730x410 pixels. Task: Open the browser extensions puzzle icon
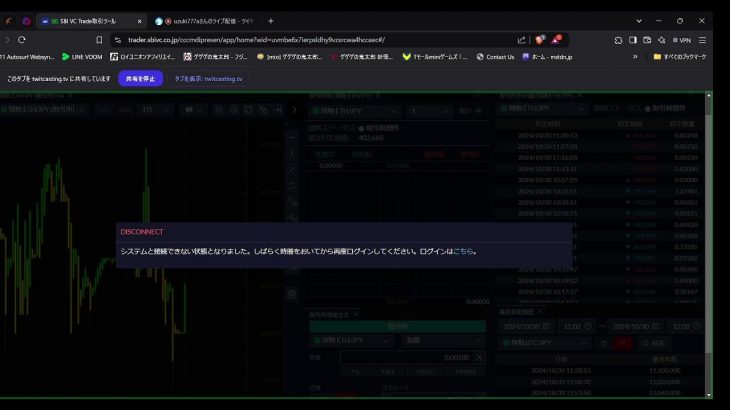[618, 40]
